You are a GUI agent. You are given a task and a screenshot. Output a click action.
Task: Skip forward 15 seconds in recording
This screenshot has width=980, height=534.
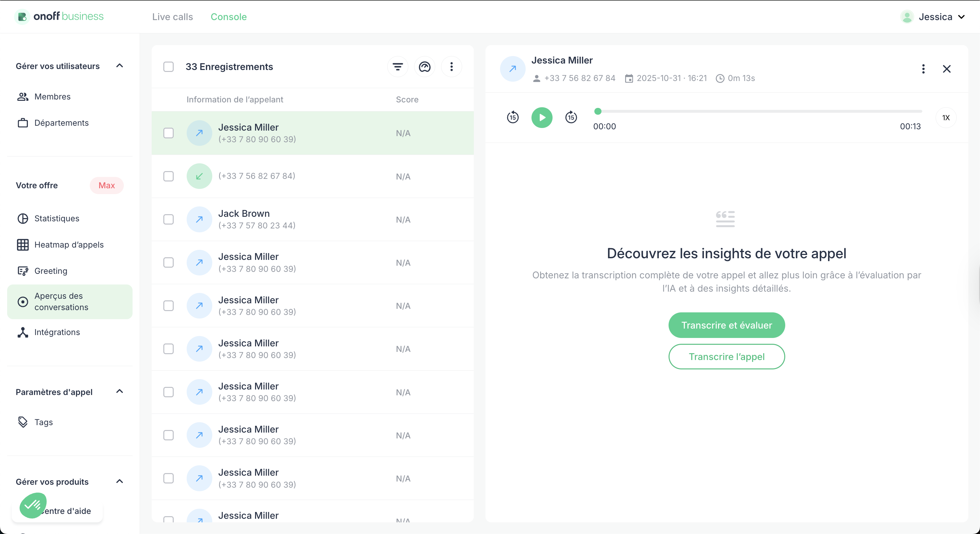pyautogui.click(x=571, y=117)
